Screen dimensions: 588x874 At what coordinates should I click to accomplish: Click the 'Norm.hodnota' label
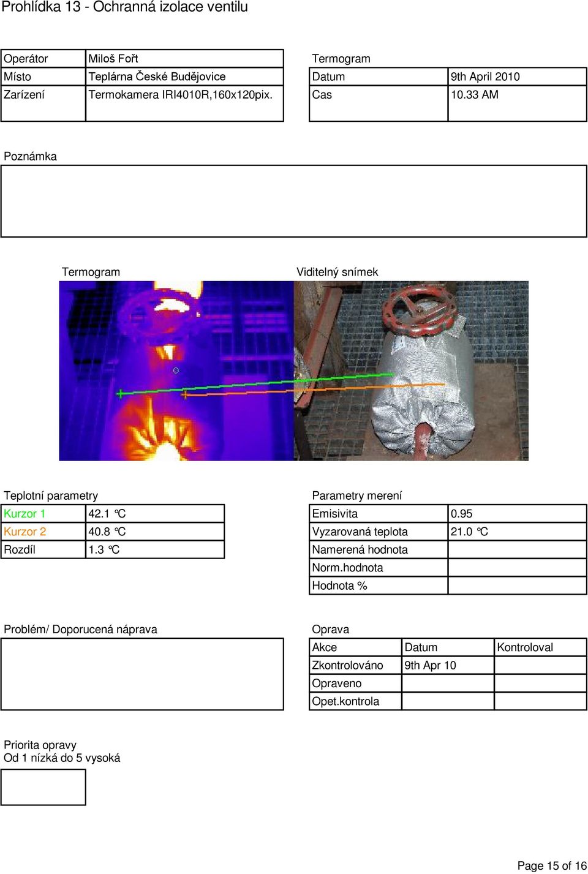tap(347, 568)
